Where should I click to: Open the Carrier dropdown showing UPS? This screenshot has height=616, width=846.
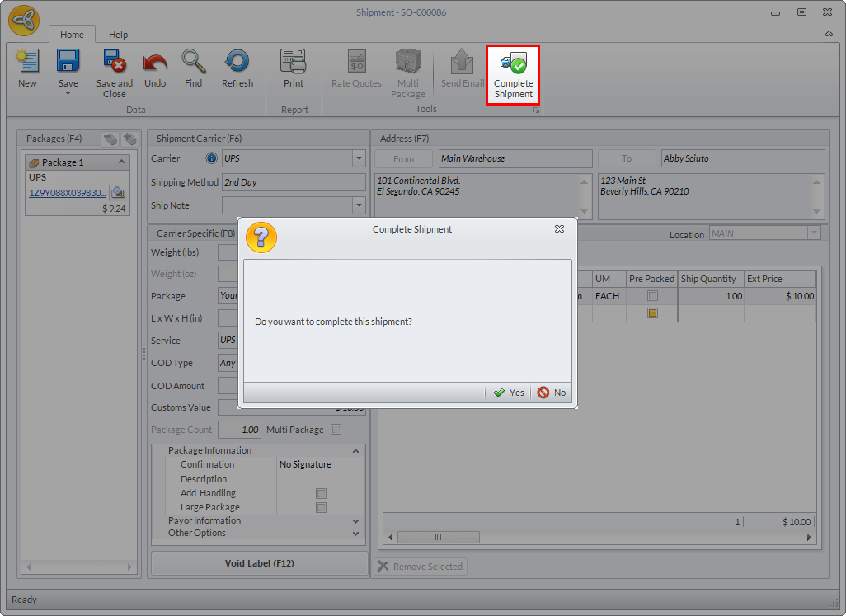coord(359,158)
